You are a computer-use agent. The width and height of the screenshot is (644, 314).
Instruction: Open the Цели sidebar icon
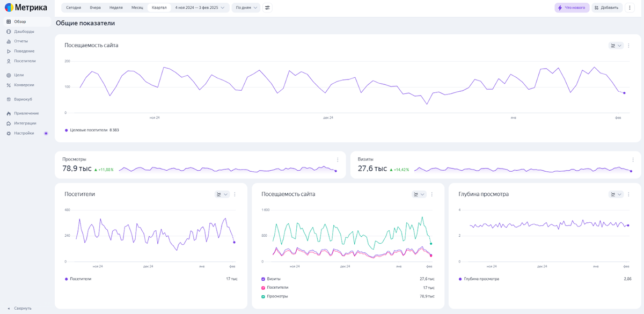point(9,75)
